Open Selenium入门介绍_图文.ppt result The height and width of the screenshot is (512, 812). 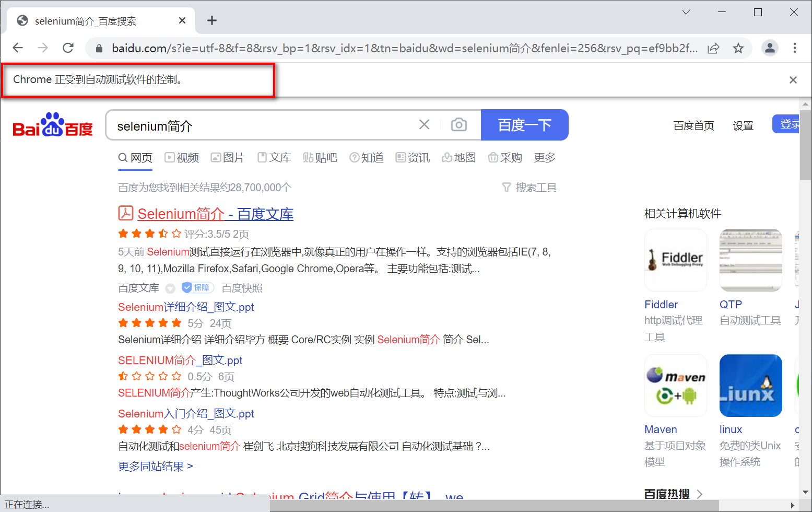point(186,414)
